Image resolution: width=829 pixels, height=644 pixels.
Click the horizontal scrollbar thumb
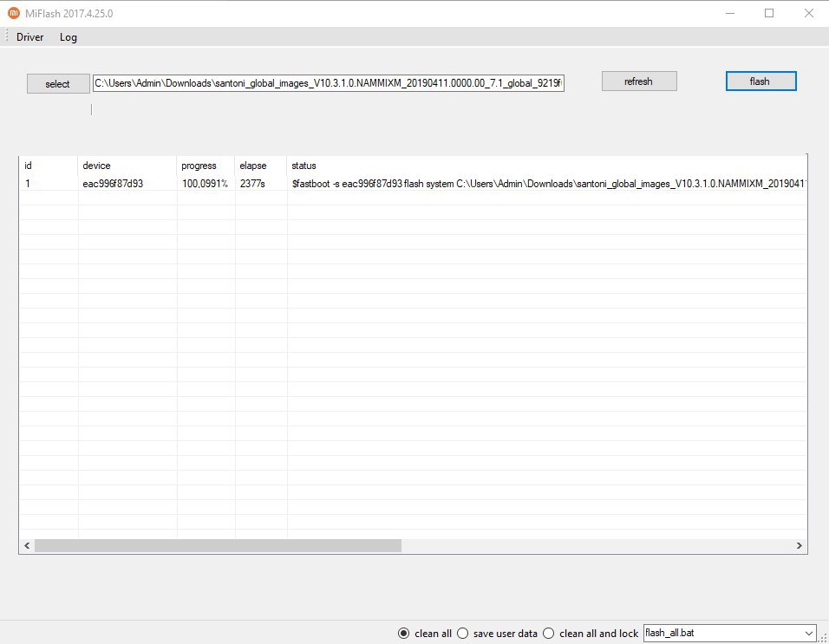218,546
